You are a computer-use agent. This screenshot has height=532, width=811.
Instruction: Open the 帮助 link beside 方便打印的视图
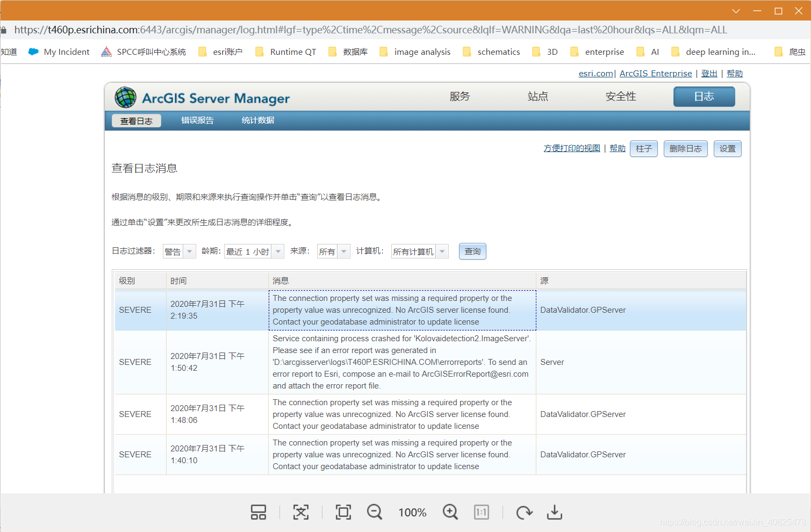(618, 148)
